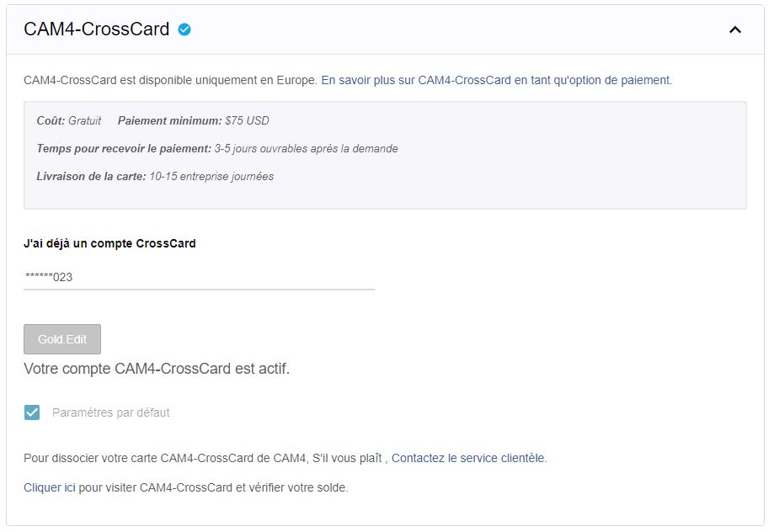Click the 'J'ai déjà un compte CrossCard' label
The image size is (774, 532).
tap(109, 243)
